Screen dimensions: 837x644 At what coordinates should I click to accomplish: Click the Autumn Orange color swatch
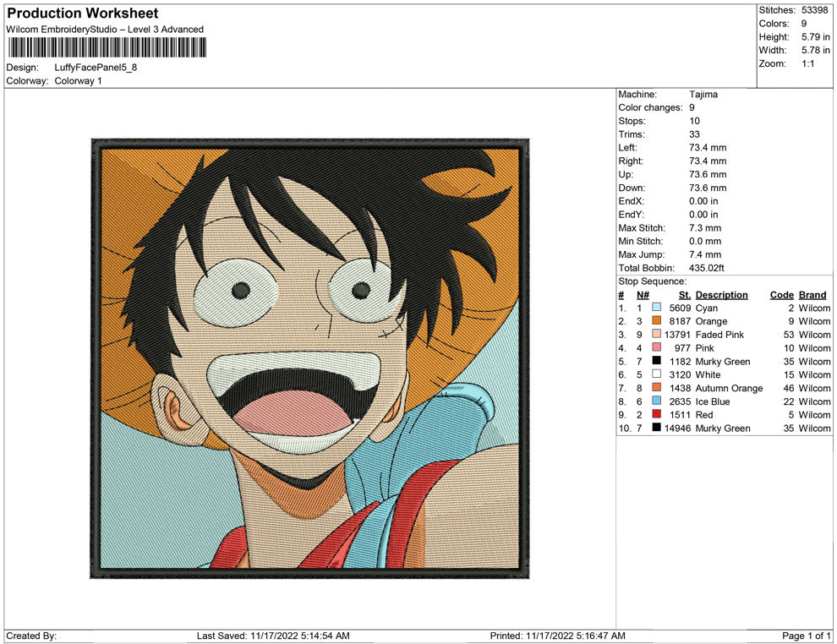tap(657, 387)
